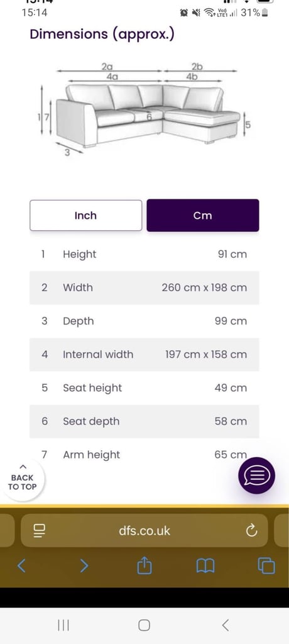
Task: Tap the dfs.co.uk address bar
Action: pyautogui.click(x=144, y=531)
